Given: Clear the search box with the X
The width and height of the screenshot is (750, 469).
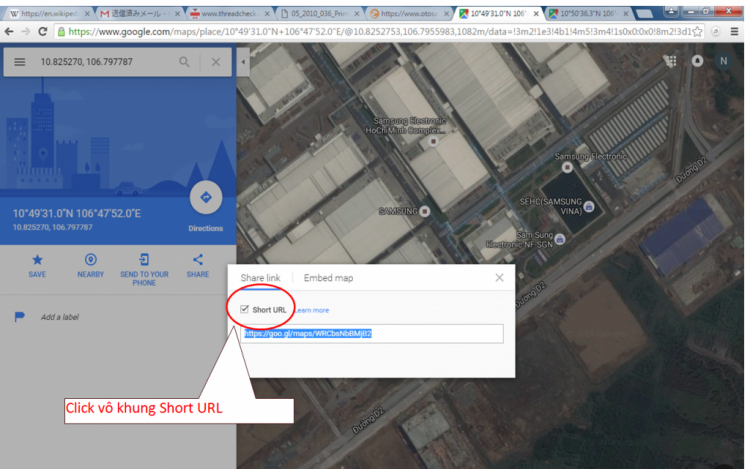Looking at the screenshot, I should 216,62.
